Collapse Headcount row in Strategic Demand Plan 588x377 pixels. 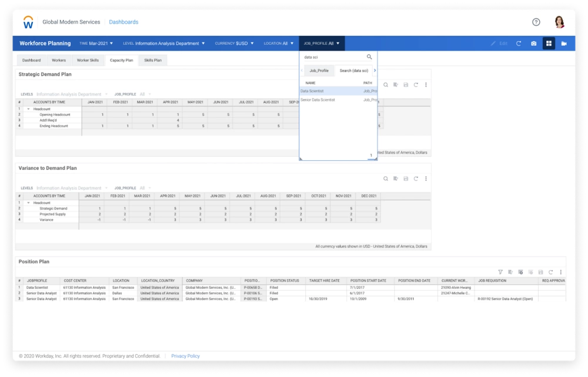(28, 109)
